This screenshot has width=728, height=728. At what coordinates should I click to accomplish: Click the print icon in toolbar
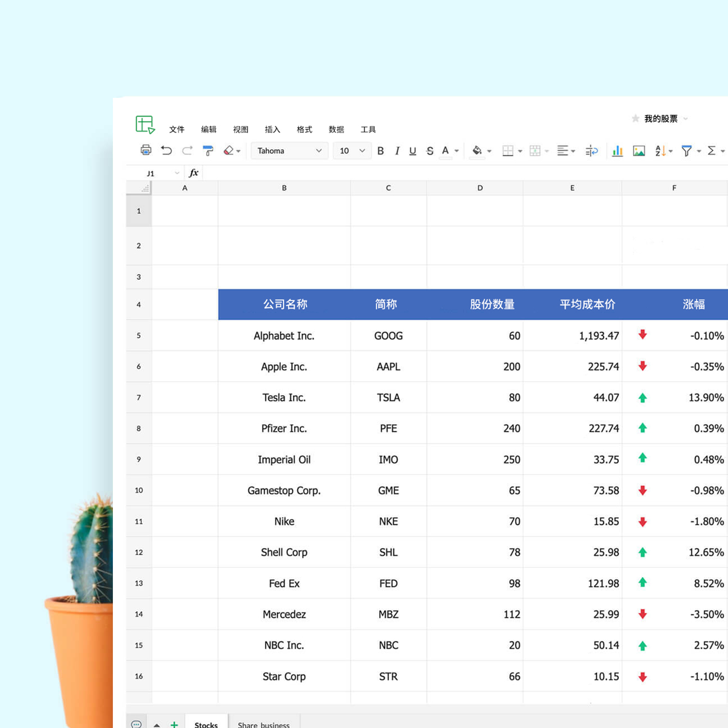tap(146, 150)
